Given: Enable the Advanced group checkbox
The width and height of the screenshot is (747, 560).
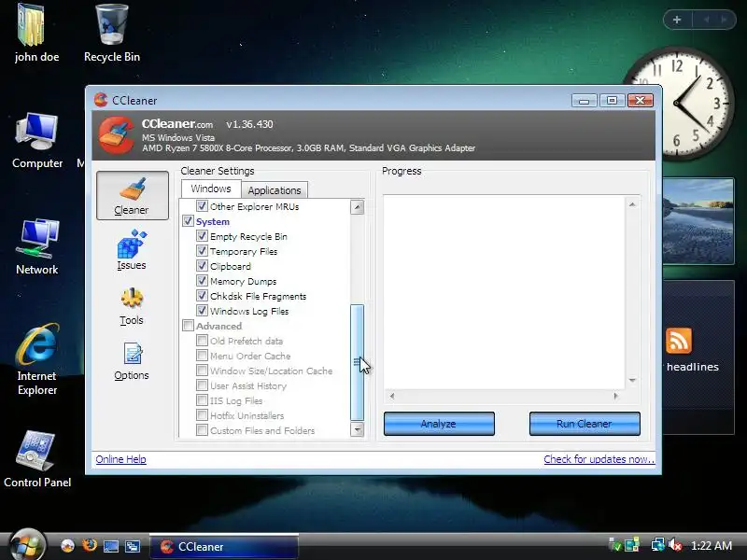Looking at the screenshot, I should tap(189, 325).
